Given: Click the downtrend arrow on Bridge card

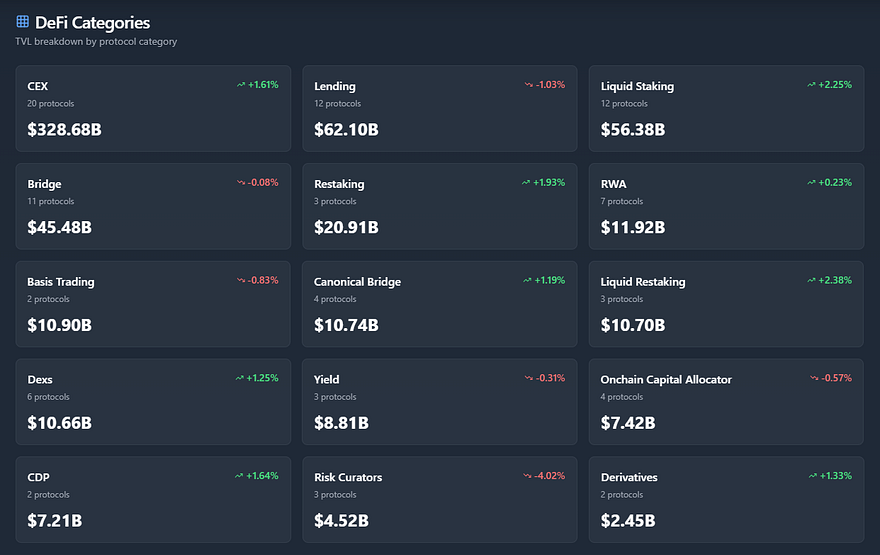Looking at the screenshot, I should [x=240, y=183].
